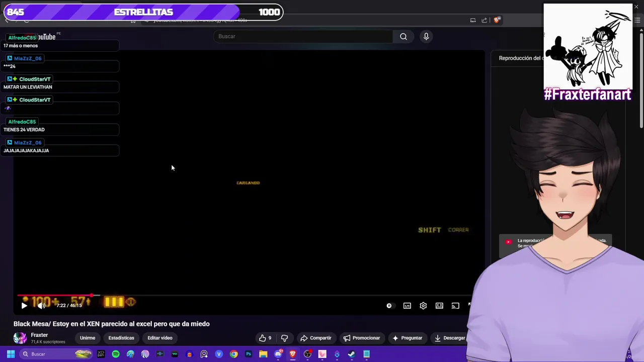
Task: Click the Reproducción header in right panel
Action: click(521, 58)
